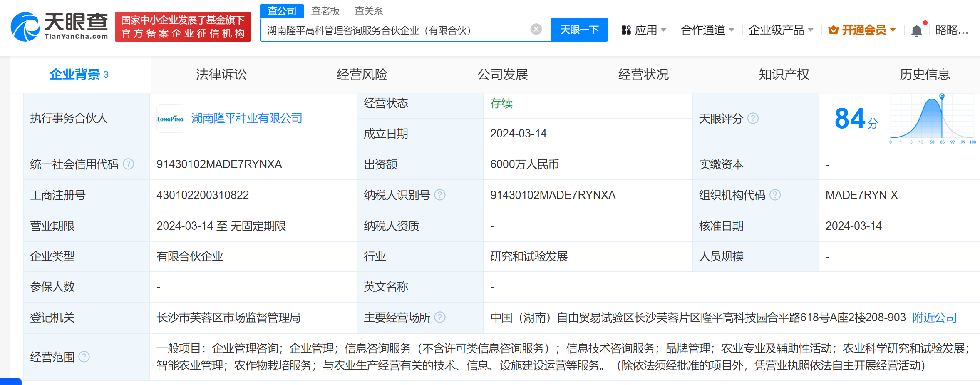
Task: Expand the 合作通道 dropdown
Action: pos(707,30)
